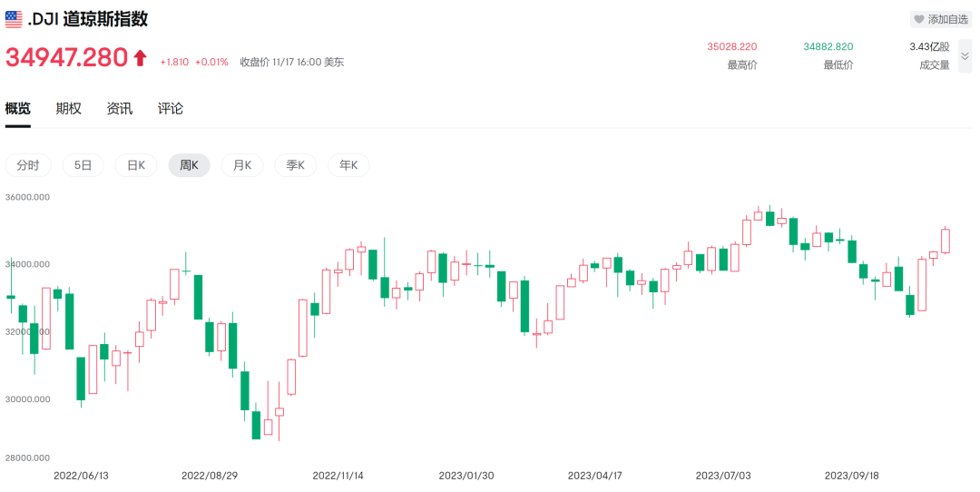This screenshot has height=492, width=980.
Task: Click the US flag icon beside .DJI
Action: coord(14,19)
